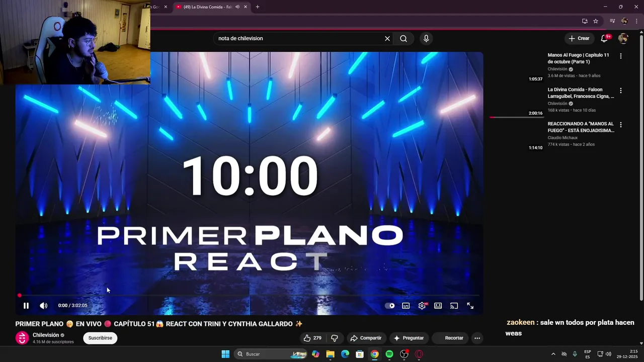Open OBS Studio from the taskbar
This screenshot has width=644, height=362.
point(404,354)
